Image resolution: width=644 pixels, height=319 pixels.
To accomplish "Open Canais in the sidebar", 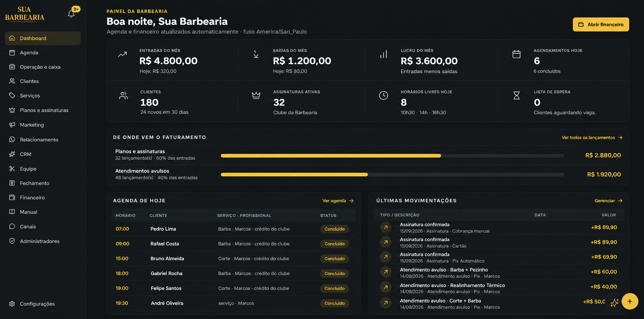I will [43, 227].
